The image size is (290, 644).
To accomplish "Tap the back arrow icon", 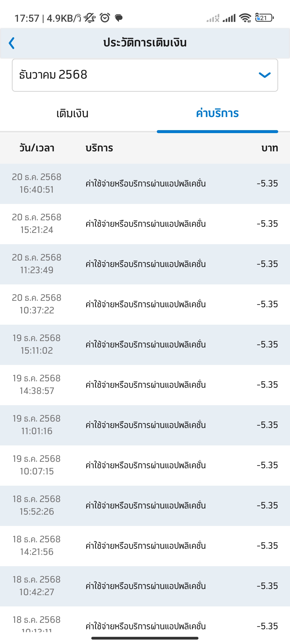I will click(x=12, y=43).
